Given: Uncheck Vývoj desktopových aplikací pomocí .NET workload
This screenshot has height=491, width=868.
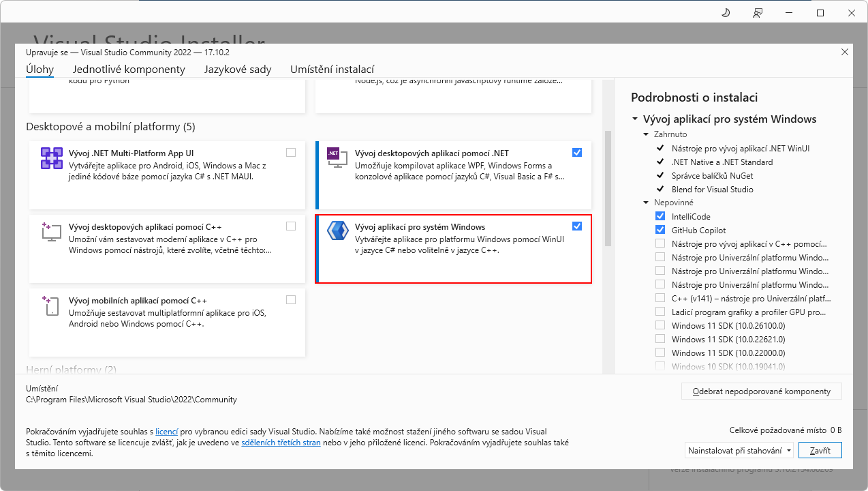Looking at the screenshot, I should 577,152.
